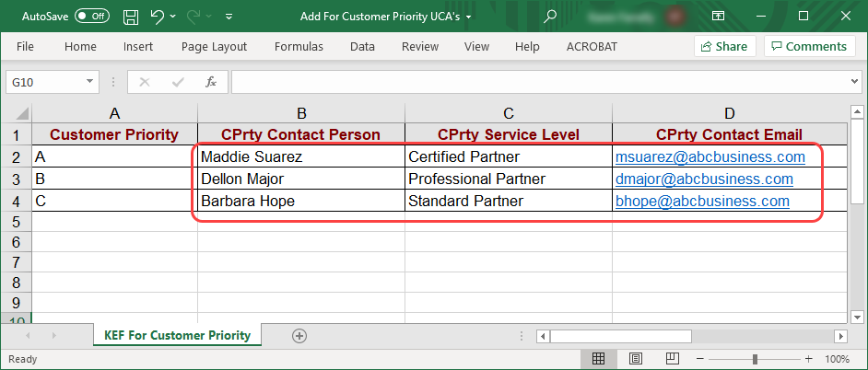Click the Share button

click(724, 46)
